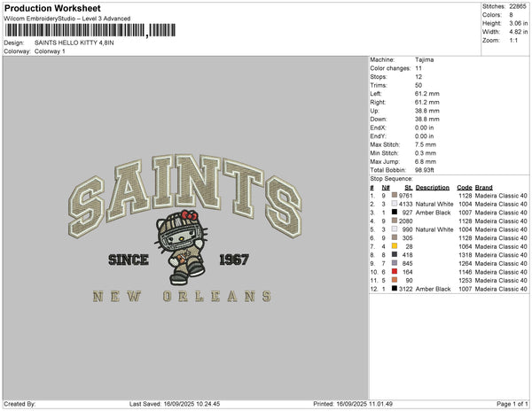Click the Wilcom EmbroideryStudio – Level 3 Advanced line
Screen dimensions: 532x411
[x=67, y=19]
